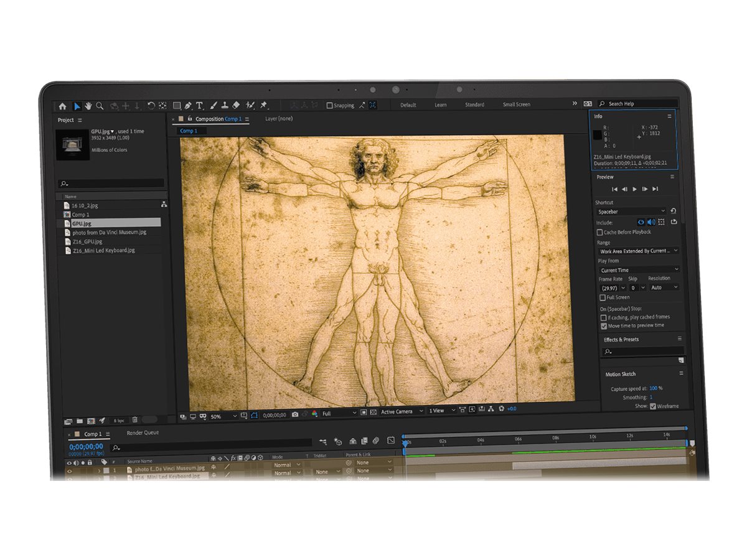This screenshot has width=747, height=560.
Task: Select the Pen tool
Action: tap(188, 106)
